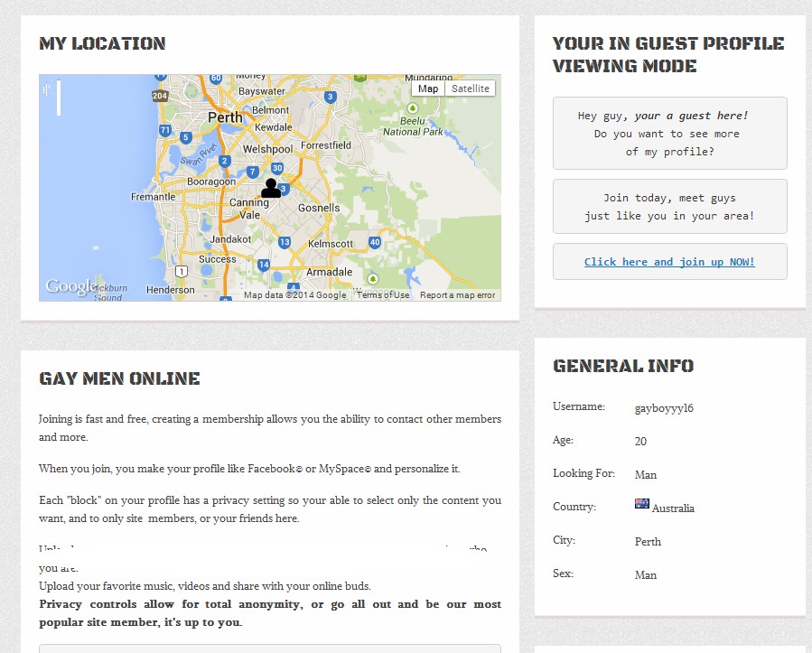The height and width of the screenshot is (653, 812).
Task: Click the Australia flag icon
Action: click(x=642, y=503)
